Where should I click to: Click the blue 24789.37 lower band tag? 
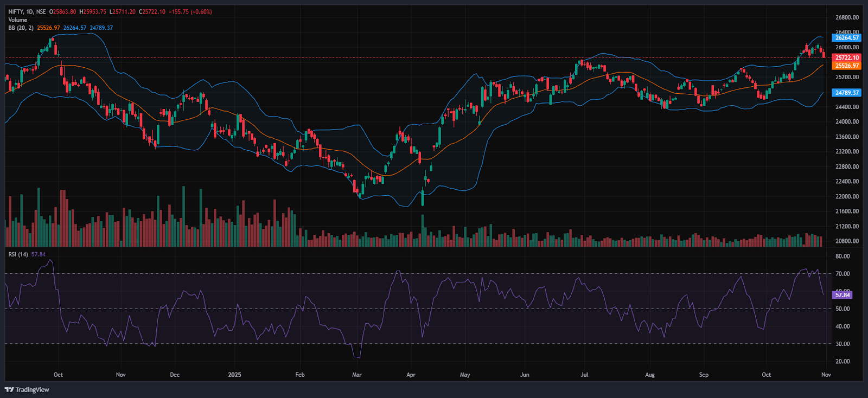846,93
